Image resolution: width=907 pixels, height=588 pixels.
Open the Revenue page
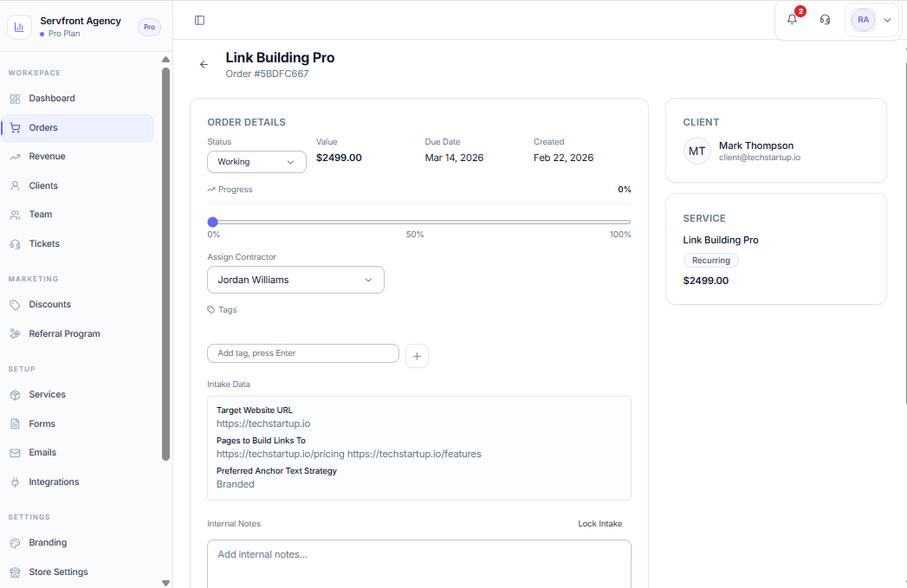coord(77,156)
